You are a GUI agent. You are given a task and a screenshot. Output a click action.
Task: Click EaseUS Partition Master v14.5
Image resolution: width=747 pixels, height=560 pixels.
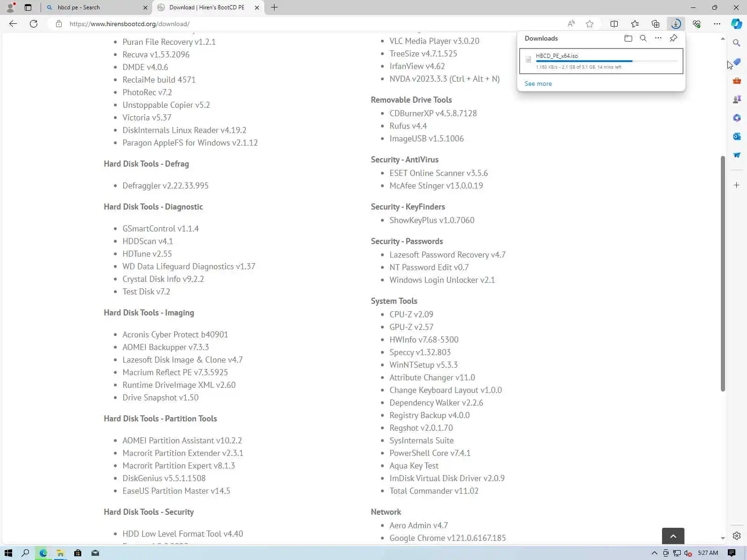coord(176,491)
